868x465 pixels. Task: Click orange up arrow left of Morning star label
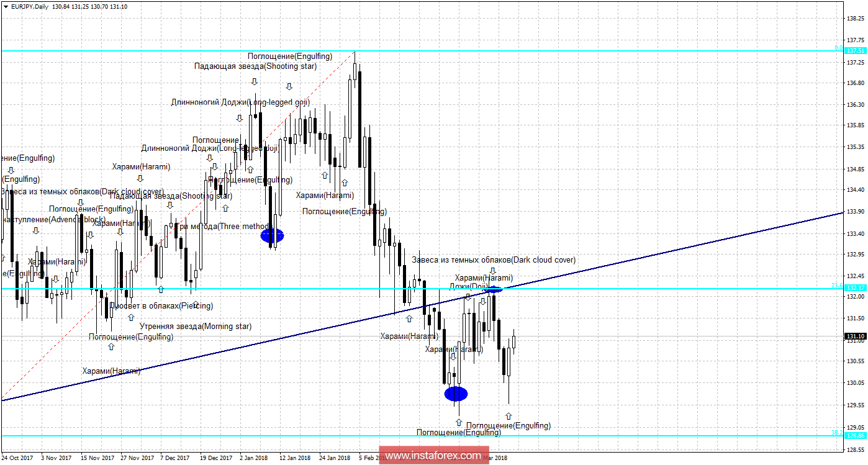click(x=131, y=317)
